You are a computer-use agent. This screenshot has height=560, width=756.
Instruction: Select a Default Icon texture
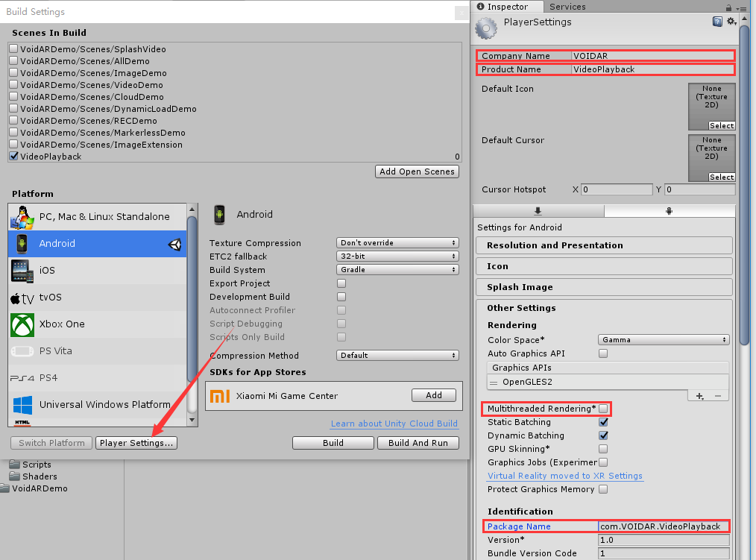[x=722, y=126]
